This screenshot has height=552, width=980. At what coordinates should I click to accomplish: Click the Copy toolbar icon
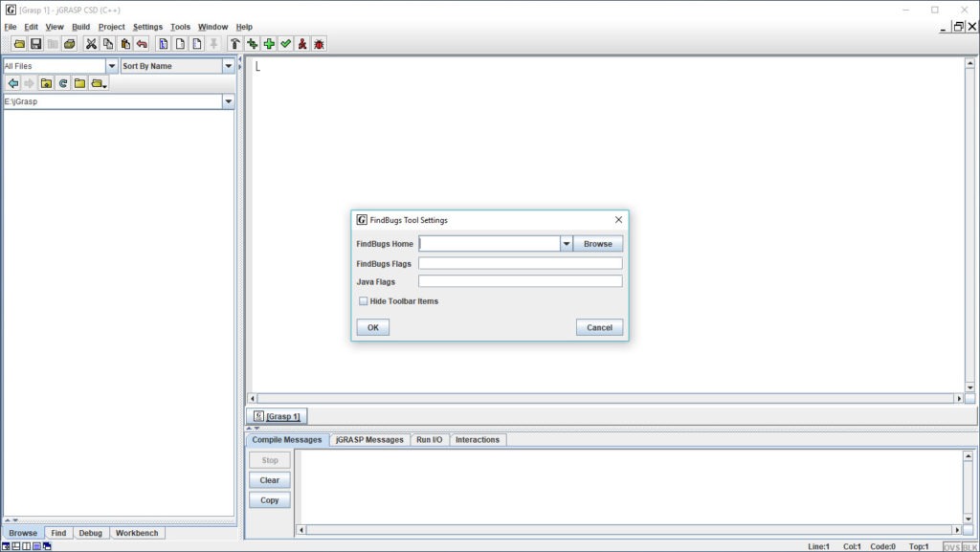point(108,44)
